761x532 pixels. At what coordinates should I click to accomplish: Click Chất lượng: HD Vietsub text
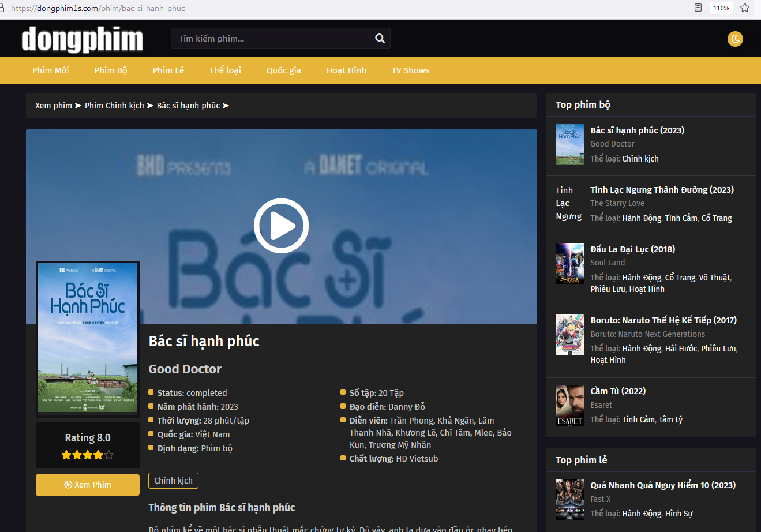pyautogui.click(x=393, y=459)
